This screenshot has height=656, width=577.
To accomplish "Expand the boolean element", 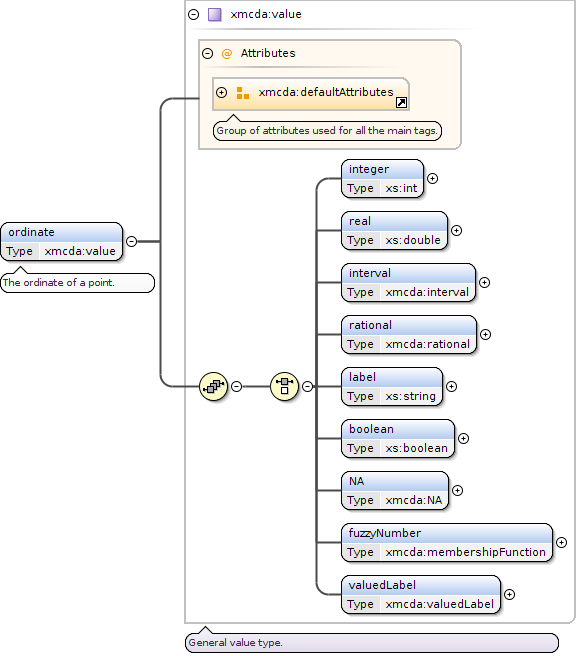I will pyautogui.click(x=463, y=438).
